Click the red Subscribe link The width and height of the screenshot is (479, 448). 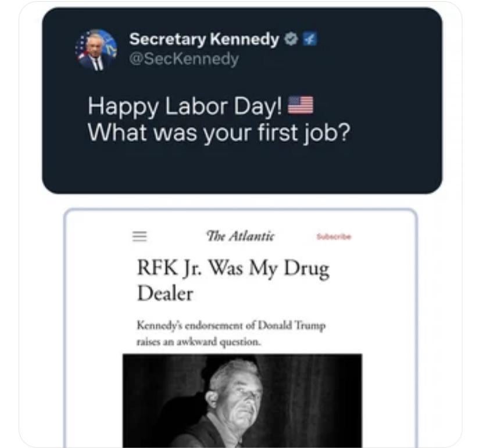coord(334,236)
